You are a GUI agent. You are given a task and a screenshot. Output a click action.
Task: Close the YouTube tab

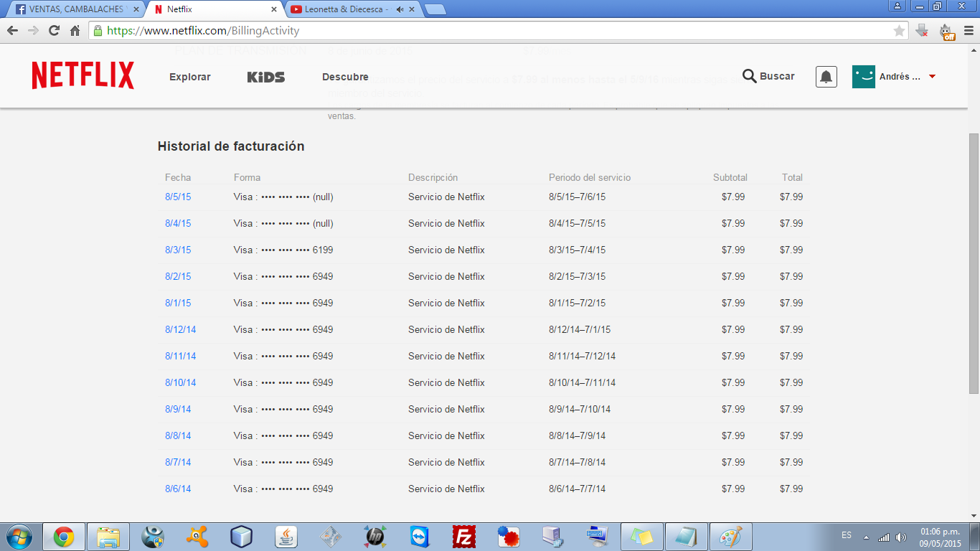[x=413, y=9]
